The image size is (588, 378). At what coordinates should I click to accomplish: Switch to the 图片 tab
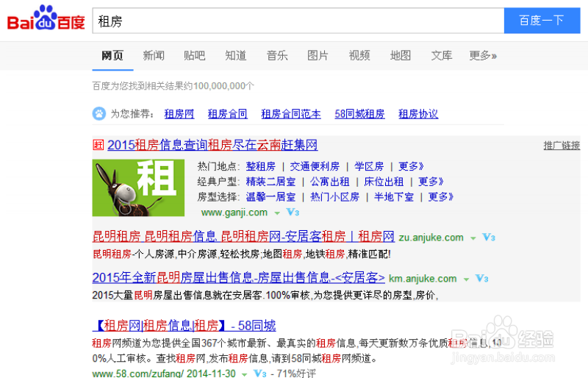tap(318, 56)
